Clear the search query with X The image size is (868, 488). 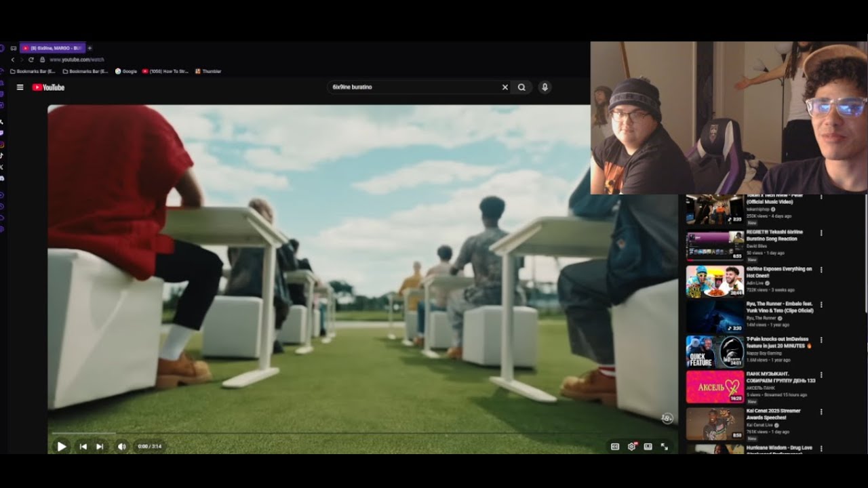(x=505, y=87)
